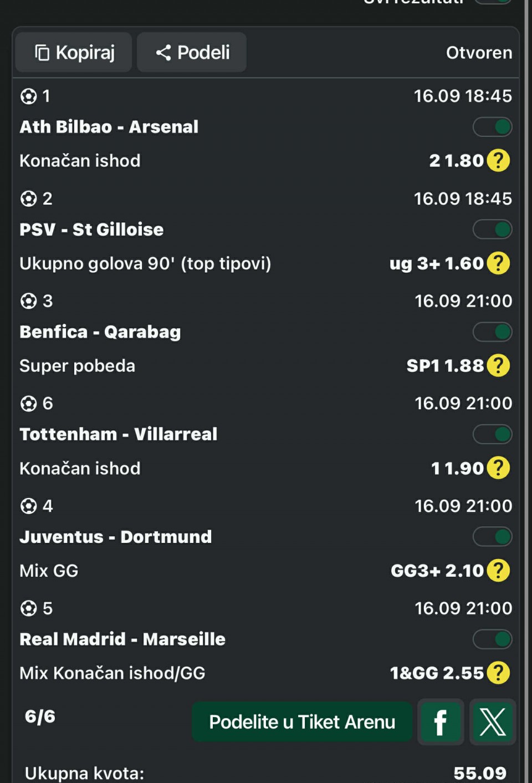This screenshot has height=783, width=532.
Task: Open help icon next to 2 1.80 odds
Action: (x=498, y=160)
